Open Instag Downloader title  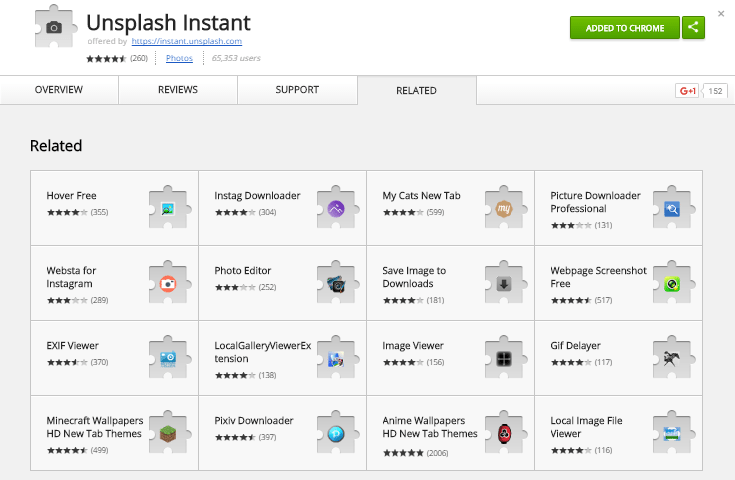click(257, 195)
